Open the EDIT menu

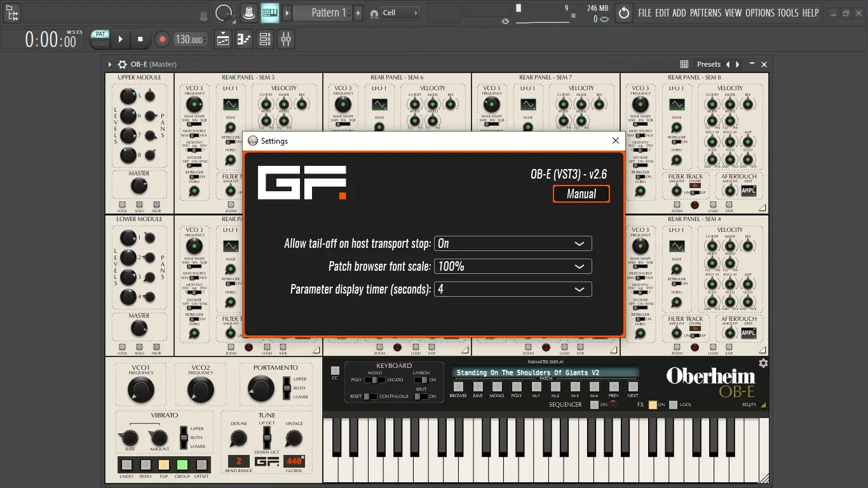[662, 13]
